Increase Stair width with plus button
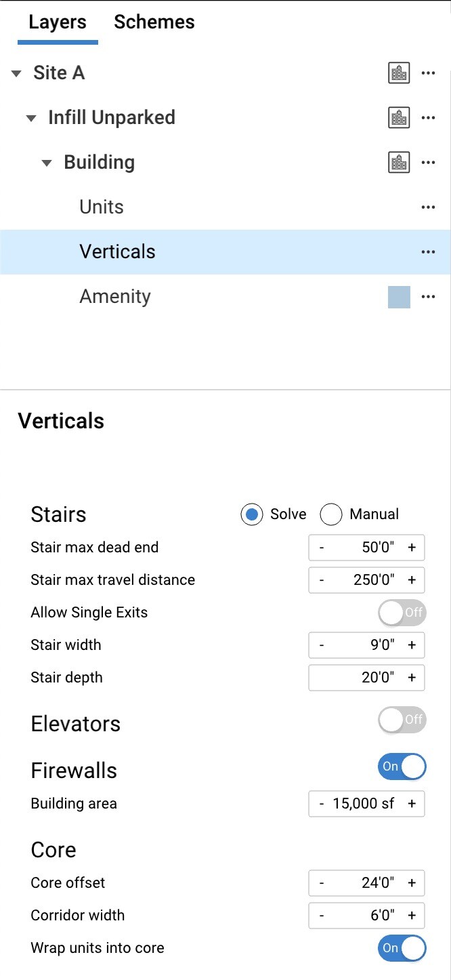This screenshot has height=980, width=451. coord(412,645)
